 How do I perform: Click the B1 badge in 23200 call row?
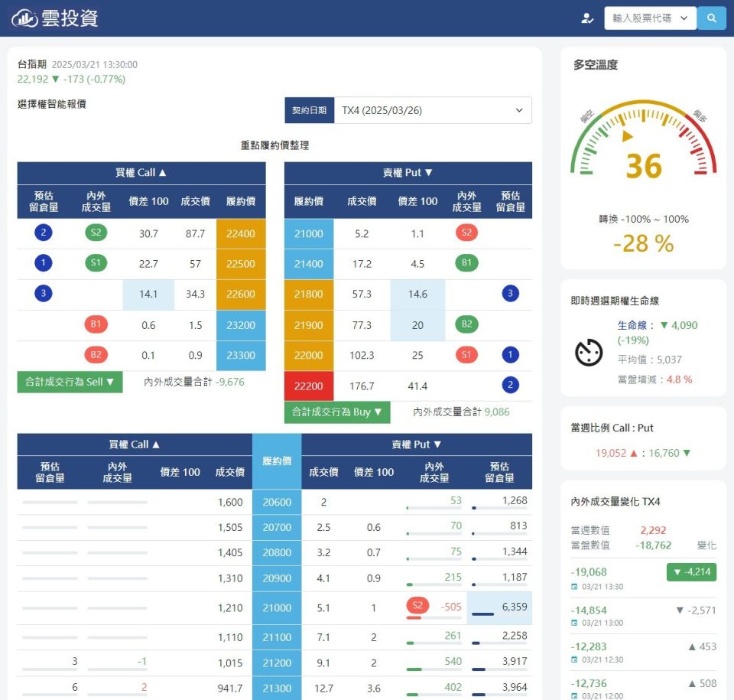(96, 324)
